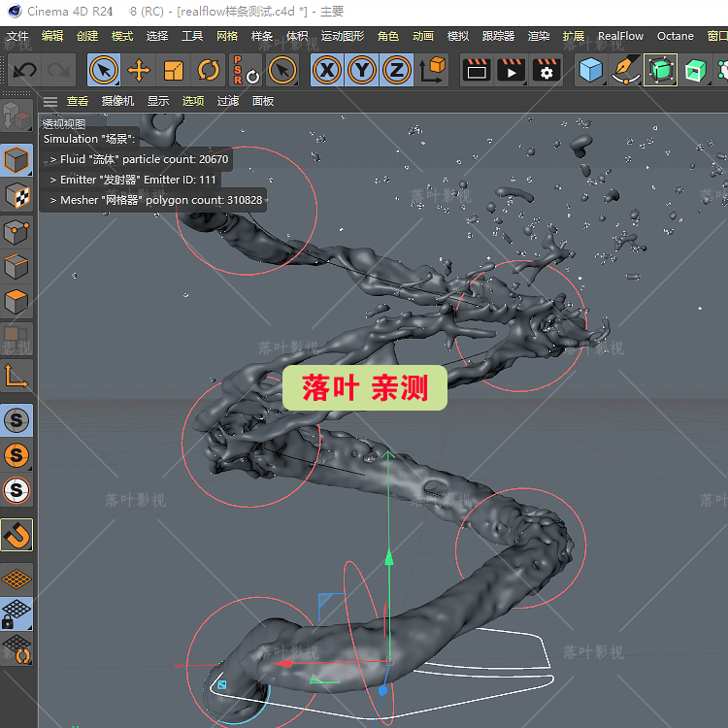Click the Redo arrow icon
This screenshot has width=728, height=728.
58,70
